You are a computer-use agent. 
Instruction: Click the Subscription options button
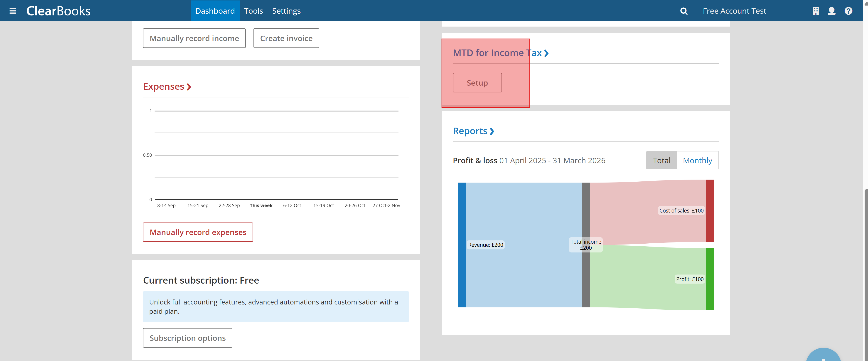187,338
